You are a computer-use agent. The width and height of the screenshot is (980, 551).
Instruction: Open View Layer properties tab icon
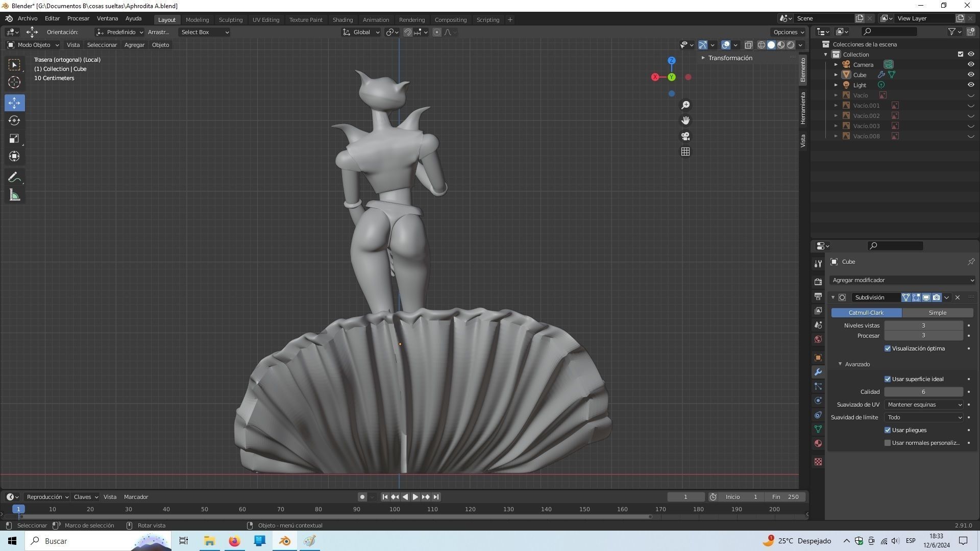coord(818,311)
